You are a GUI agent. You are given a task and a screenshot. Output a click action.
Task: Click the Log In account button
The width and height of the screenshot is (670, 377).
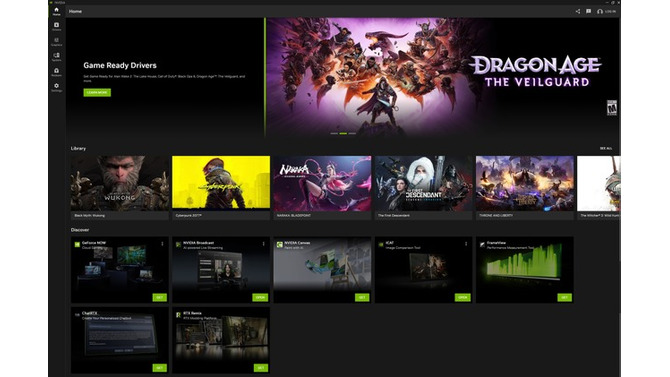(x=607, y=12)
